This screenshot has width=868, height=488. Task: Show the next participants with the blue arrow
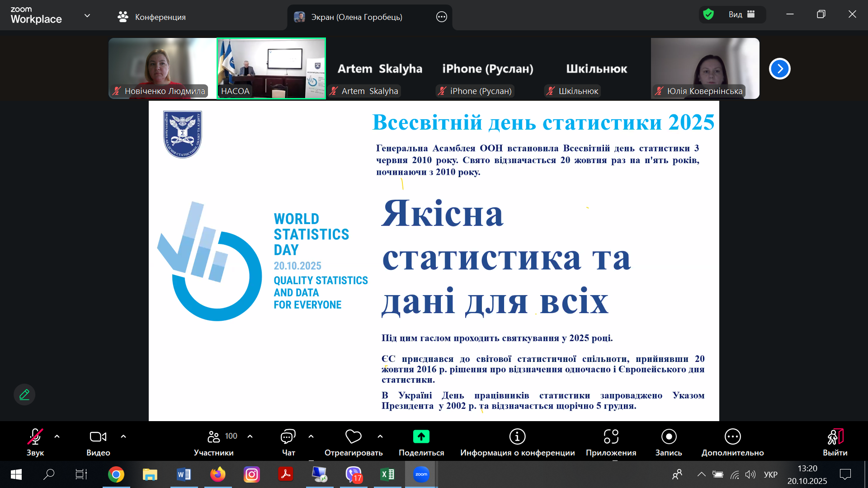(x=779, y=69)
